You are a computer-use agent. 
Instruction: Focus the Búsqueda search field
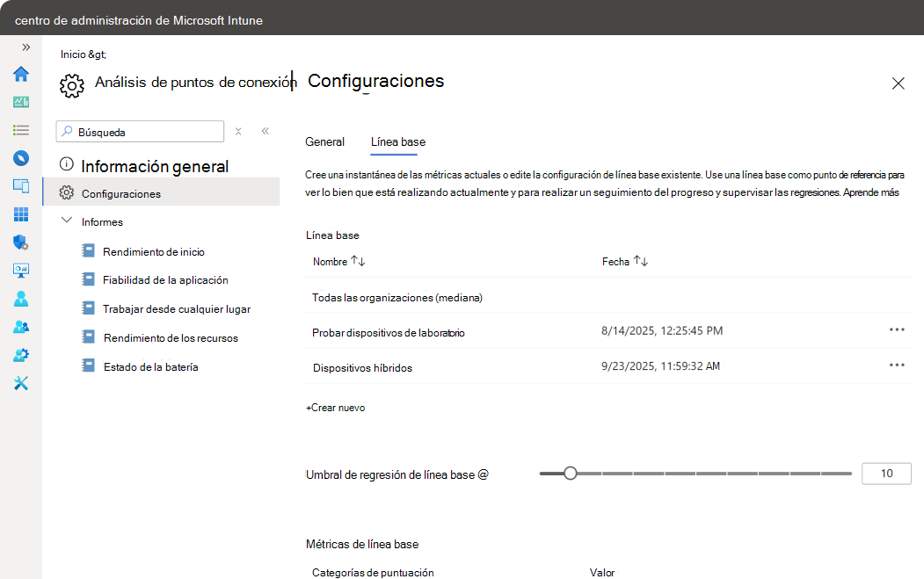(x=141, y=131)
